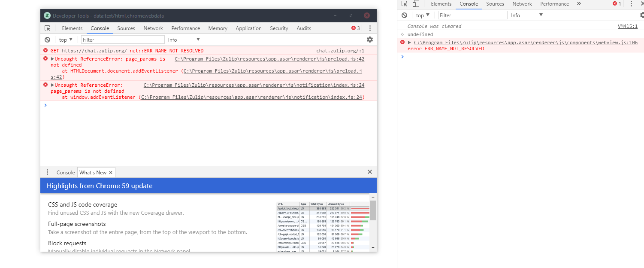Clear console icon in Developer Tools window

(48, 40)
